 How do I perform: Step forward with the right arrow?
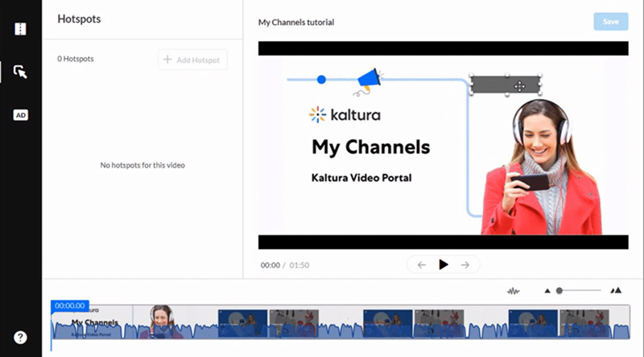465,264
